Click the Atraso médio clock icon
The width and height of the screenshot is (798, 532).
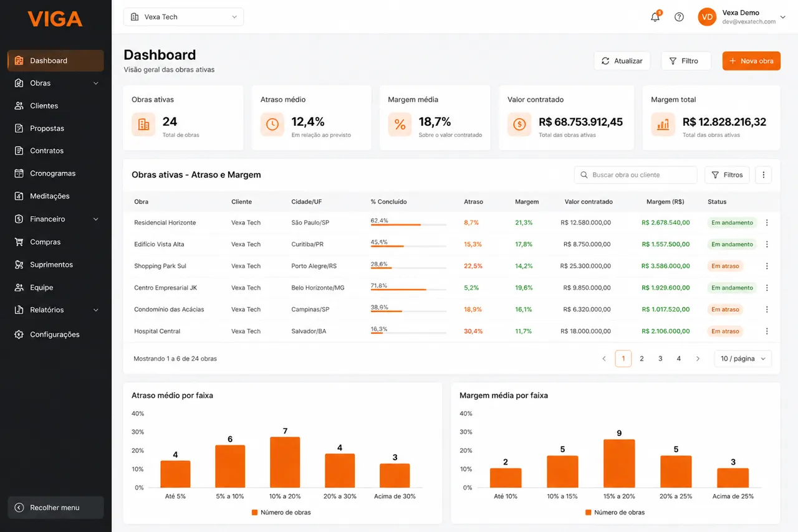click(x=272, y=125)
